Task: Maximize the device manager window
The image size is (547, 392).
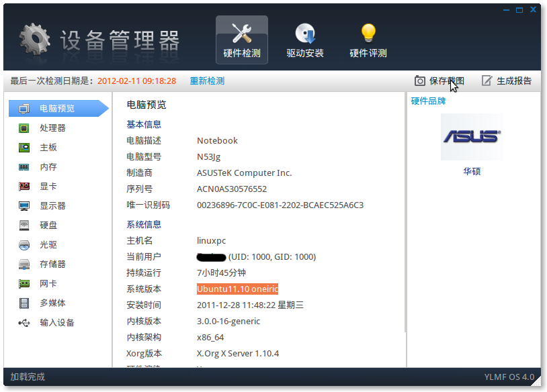Action: pyautogui.click(x=519, y=10)
